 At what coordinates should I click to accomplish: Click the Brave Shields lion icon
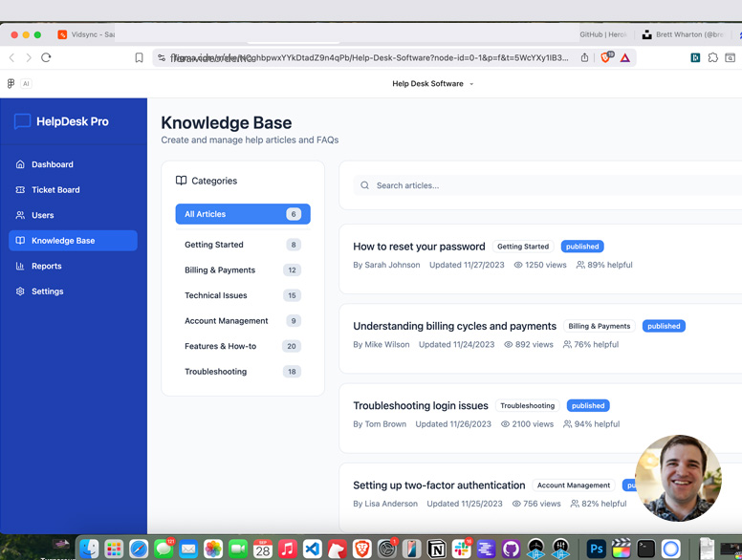606,58
